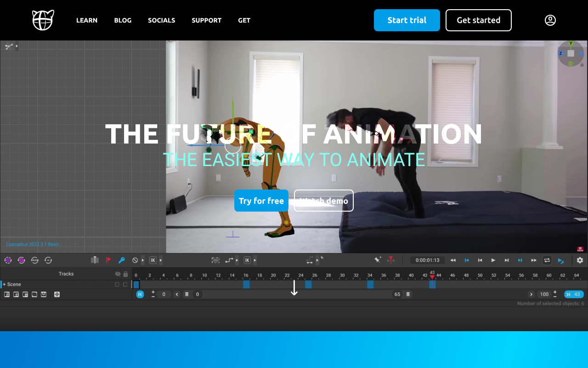
Task: Click the auto-pin icon in timeline toolbar
Action: tap(377, 260)
